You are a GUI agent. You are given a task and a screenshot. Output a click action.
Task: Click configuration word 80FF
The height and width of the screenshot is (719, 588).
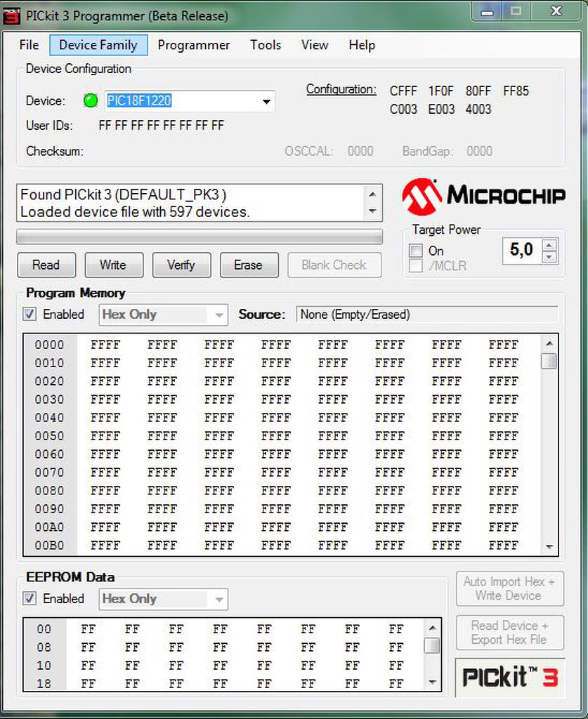(478, 91)
